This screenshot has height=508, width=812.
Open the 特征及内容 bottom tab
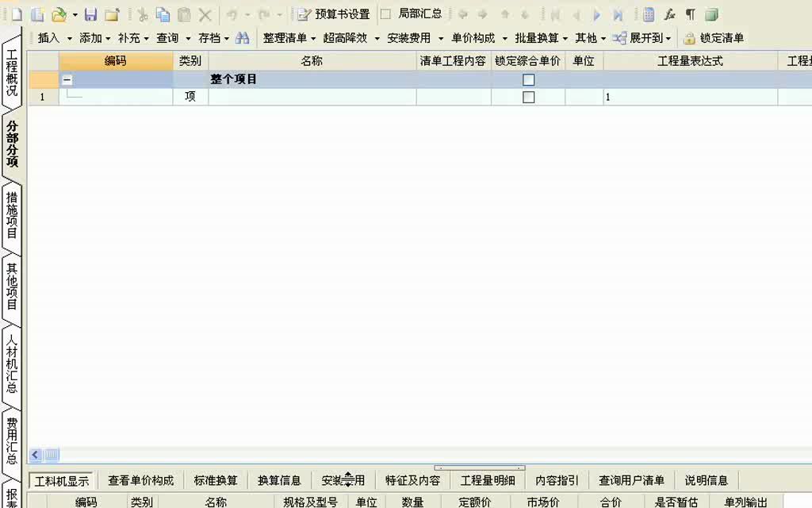412,479
